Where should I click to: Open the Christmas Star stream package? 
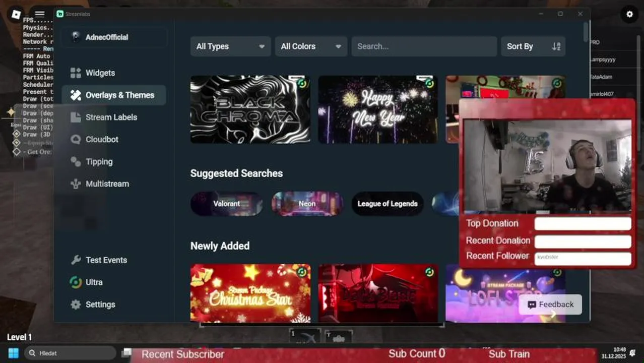coord(250,293)
